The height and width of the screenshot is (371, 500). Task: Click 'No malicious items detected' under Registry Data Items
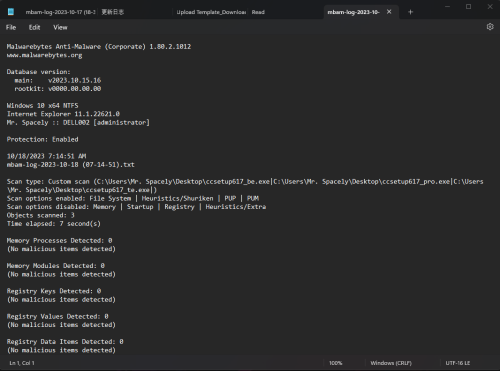pyautogui.click(x=61, y=350)
